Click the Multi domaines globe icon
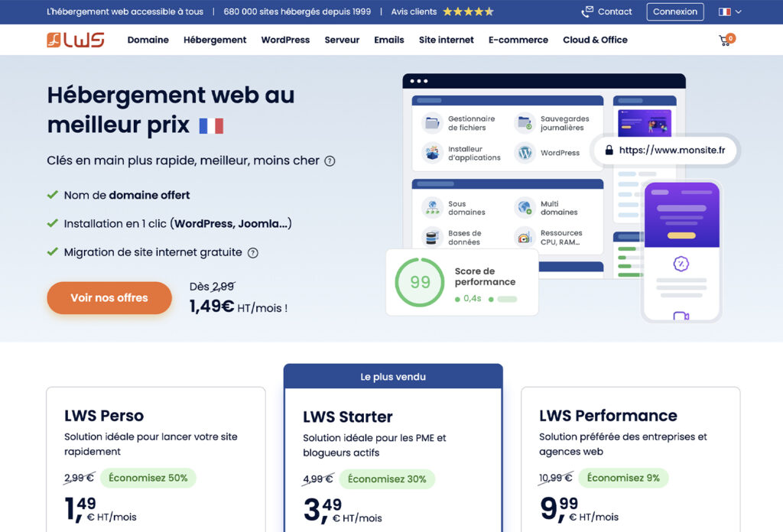Viewport: 783px width, 532px height. click(x=525, y=208)
